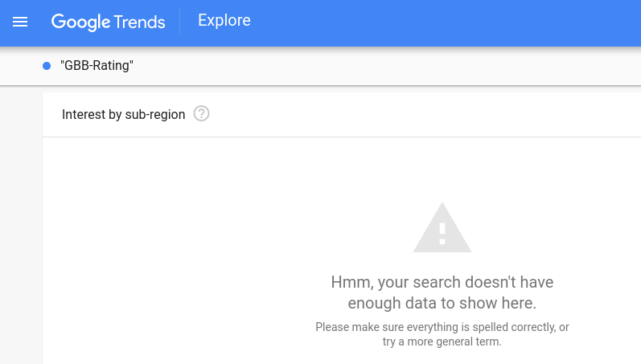Select the "GBB-Rating" search term

tap(97, 66)
